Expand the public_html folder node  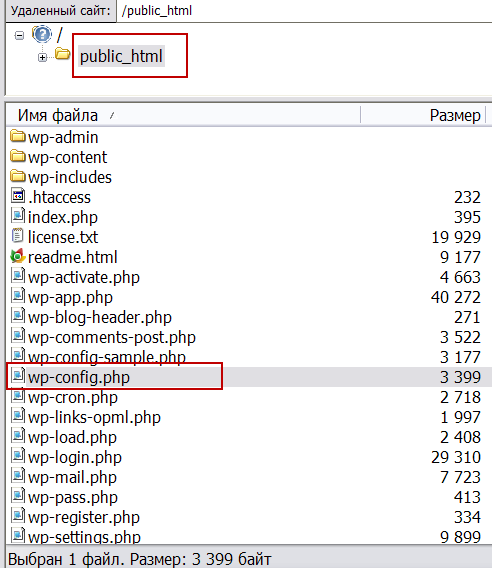pyautogui.click(x=42, y=57)
